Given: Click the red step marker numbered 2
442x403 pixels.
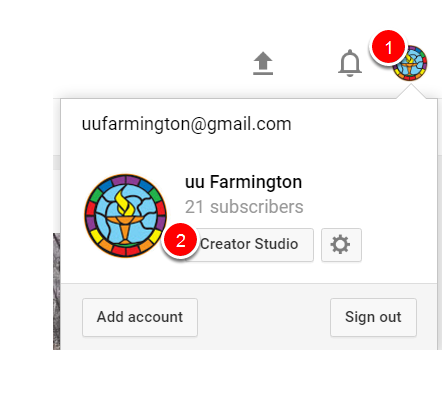Looking at the screenshot, I should 181,240.
